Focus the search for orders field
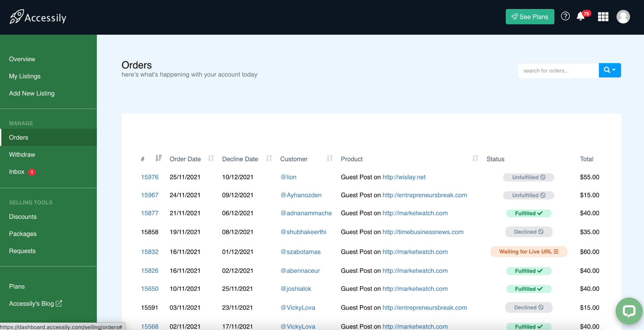The width and height of the screenshot is (644, 330). 558,71
